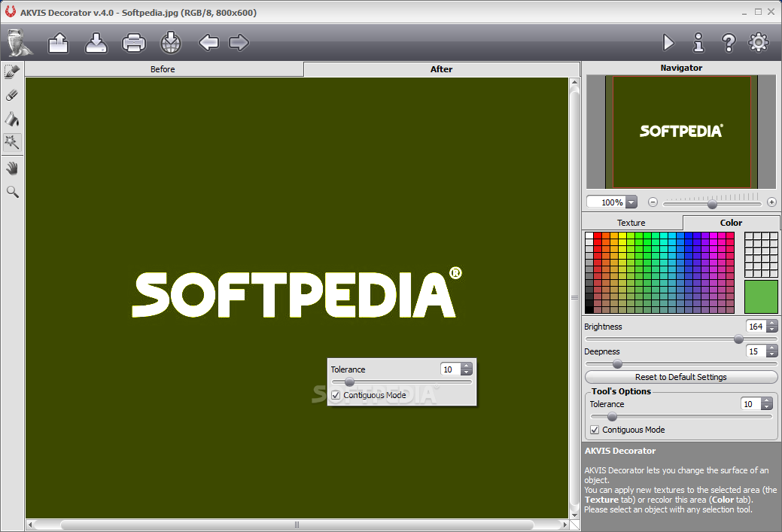Click the Brightness value field showing 164
Viewport: 782px width, 532px height.
[756, 327]
